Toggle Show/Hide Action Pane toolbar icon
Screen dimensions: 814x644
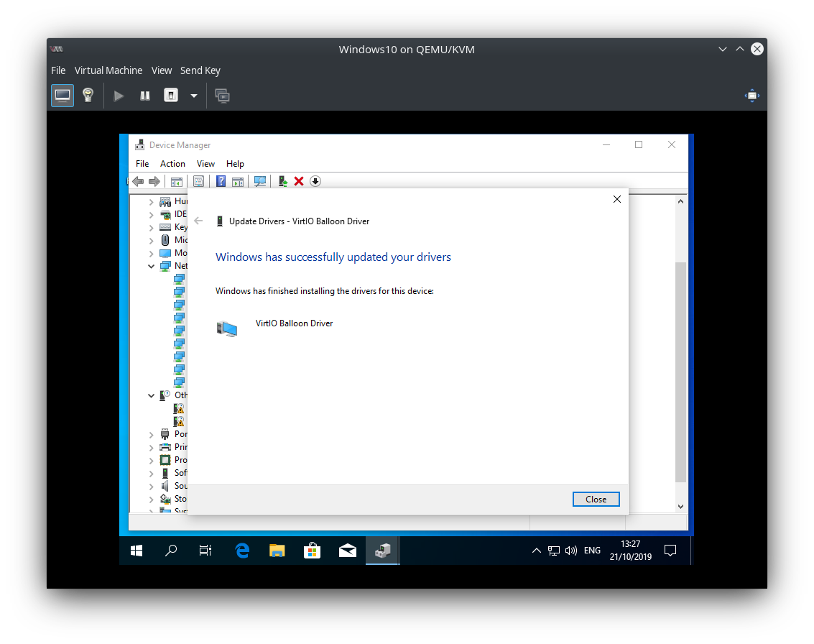coord(238,181)
